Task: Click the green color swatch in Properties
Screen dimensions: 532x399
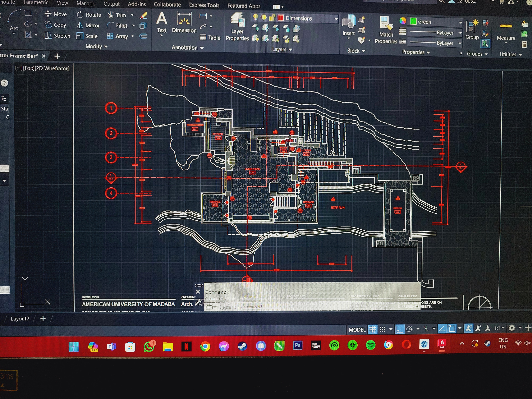Action: pos(413,21)
